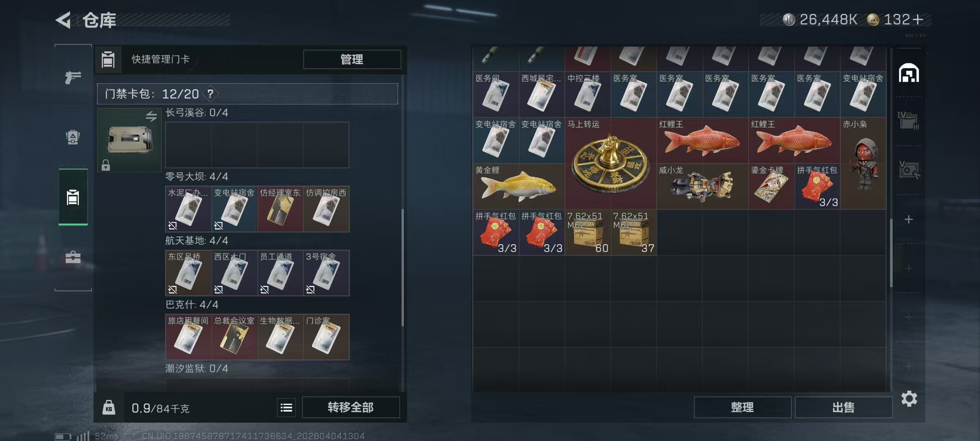The image size is (980, 441).
Task: Select the main warehouse home icon
Action: pos(909,73)
